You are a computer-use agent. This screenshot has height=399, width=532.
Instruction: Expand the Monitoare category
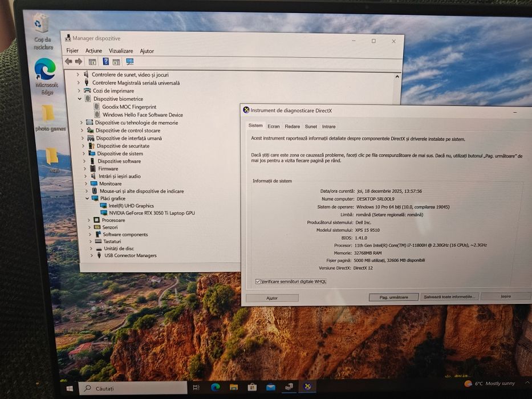86,184
